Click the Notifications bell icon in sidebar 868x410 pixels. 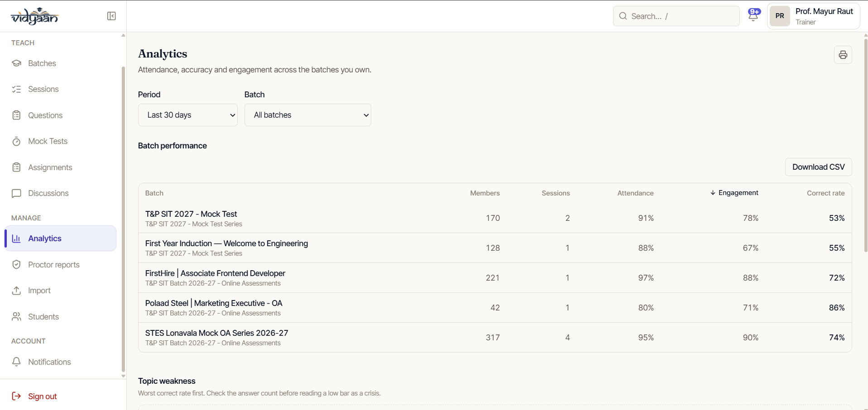16,362
